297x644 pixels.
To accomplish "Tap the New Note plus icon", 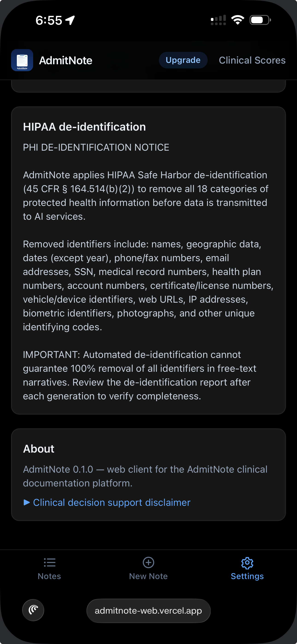I will (x=148, y=562).
